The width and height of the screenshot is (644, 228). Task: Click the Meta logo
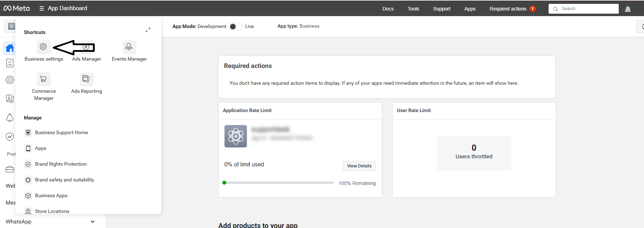(16, 8)
